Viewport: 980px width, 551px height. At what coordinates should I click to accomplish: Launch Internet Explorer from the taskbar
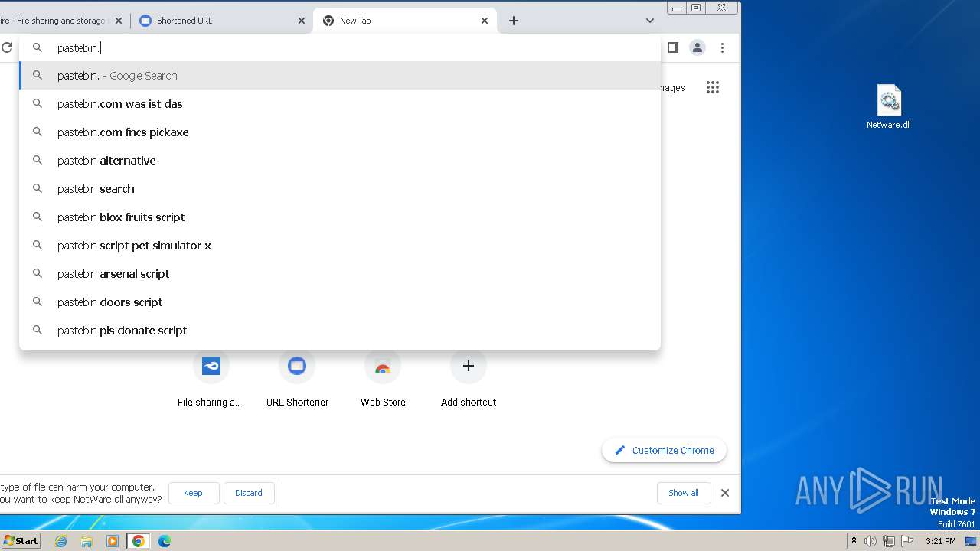(60, 541)
